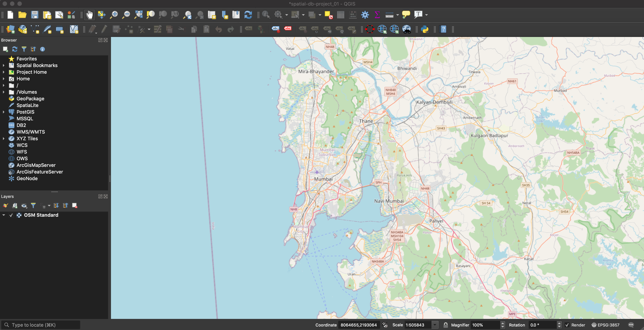Open the Field Calculator sigma icon
Viewport: 644px width, 330px height.
point(377,15)
